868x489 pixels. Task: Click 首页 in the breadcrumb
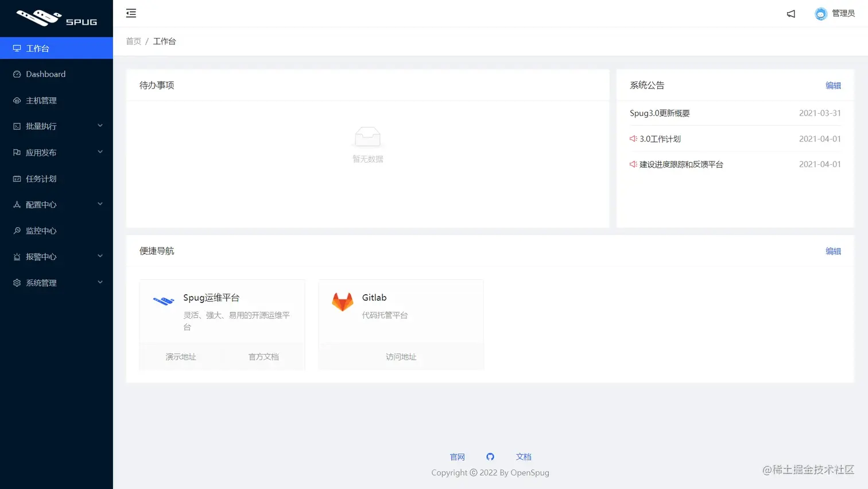point(133,41)
